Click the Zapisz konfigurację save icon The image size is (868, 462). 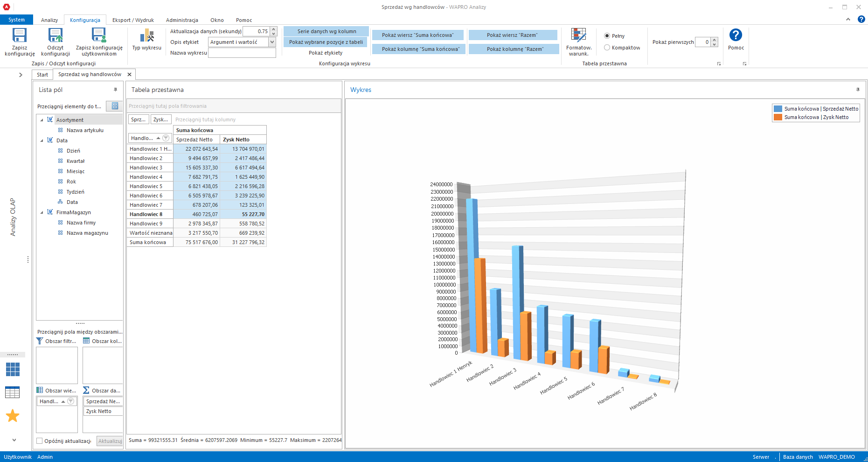[20, 36]
